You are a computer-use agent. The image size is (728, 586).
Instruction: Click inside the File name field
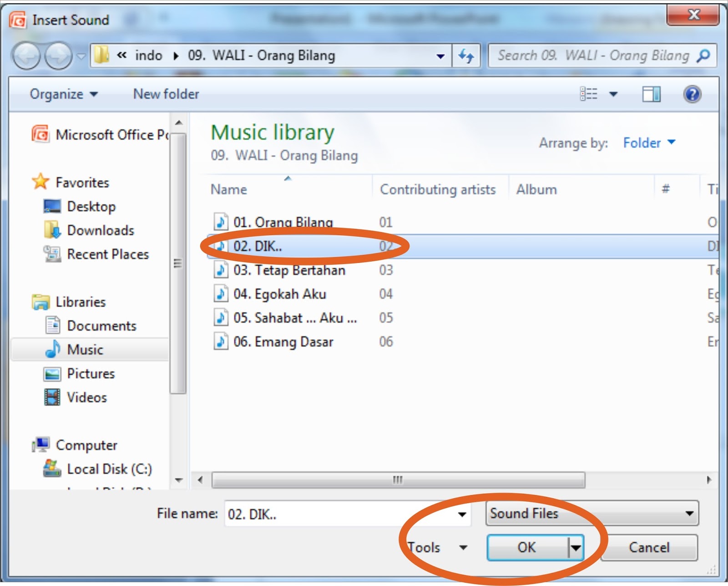pos(318,514)
